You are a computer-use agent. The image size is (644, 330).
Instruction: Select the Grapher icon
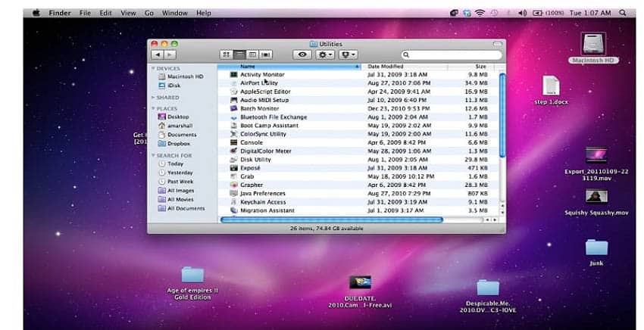(x=233, y=185)
